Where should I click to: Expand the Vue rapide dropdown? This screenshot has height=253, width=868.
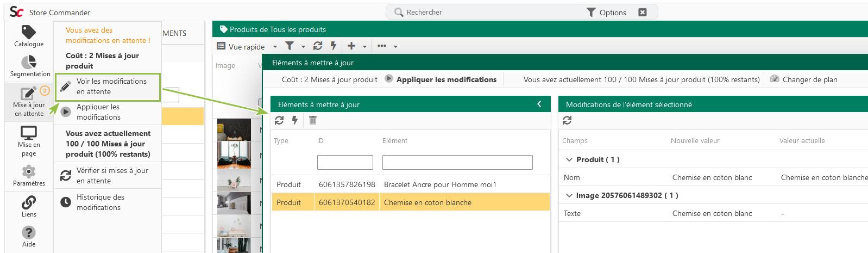tap(275, 47)
